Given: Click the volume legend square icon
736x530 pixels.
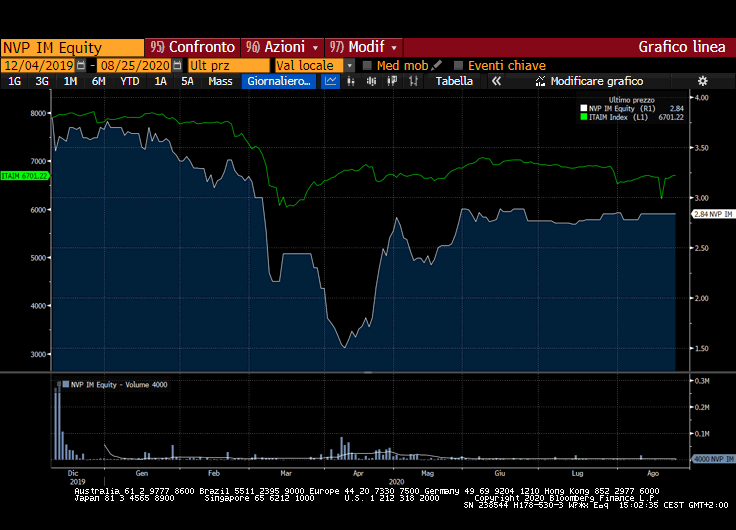Looking at the screenshot, I should [66, 384].
